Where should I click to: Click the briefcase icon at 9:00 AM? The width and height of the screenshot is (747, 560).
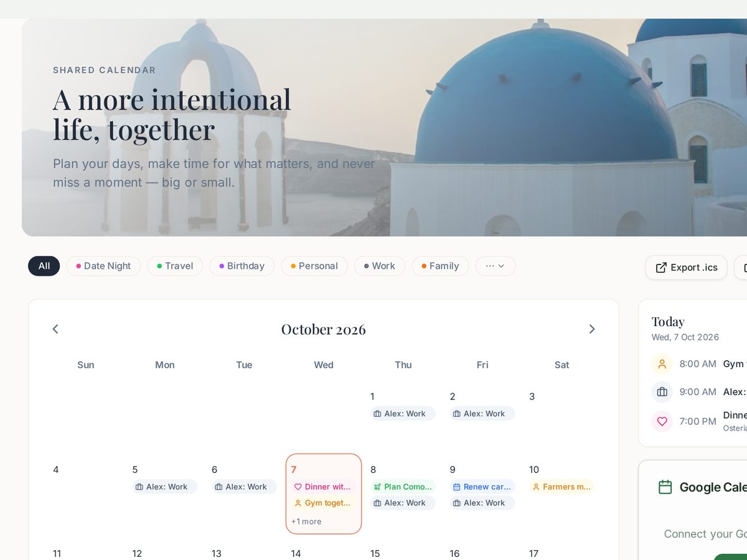pyautogui.click(x=662, y=392)
